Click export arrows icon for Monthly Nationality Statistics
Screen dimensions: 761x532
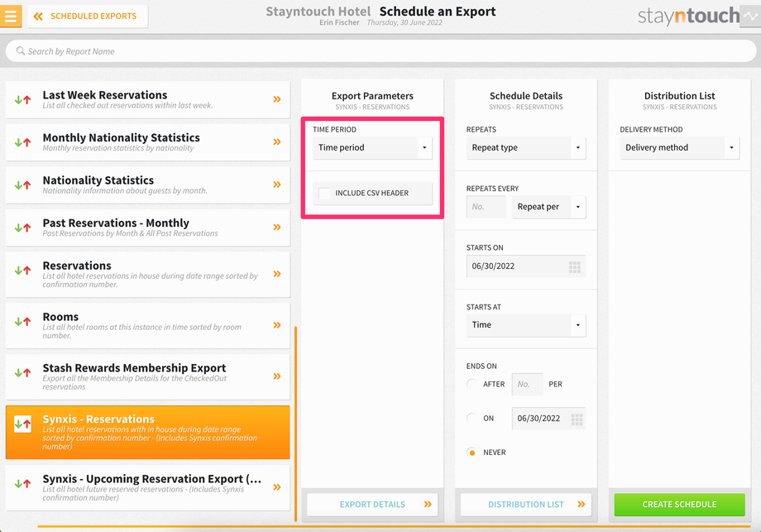[x=23, y=142]
